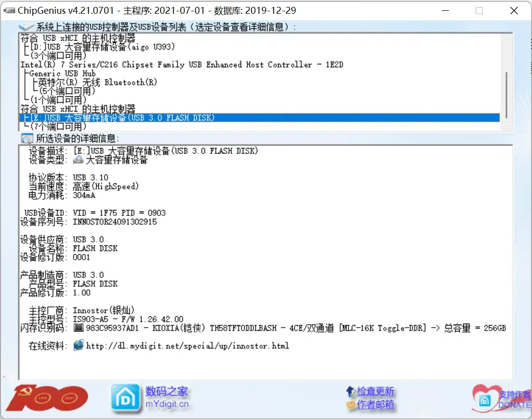532x419 pixels.
Task: Click the mail icon beside 作者邮箱
Action: click(x=351, y=404)
